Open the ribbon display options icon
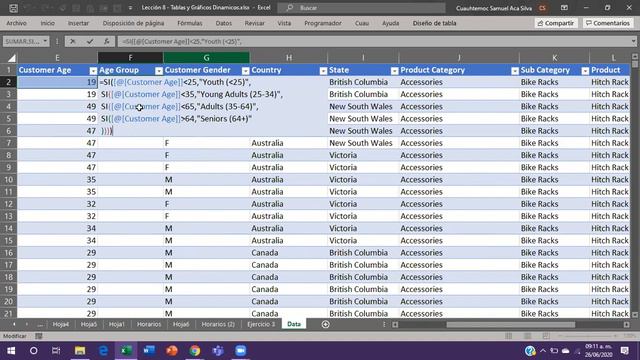The image size is (640, 360). point(564,8)
